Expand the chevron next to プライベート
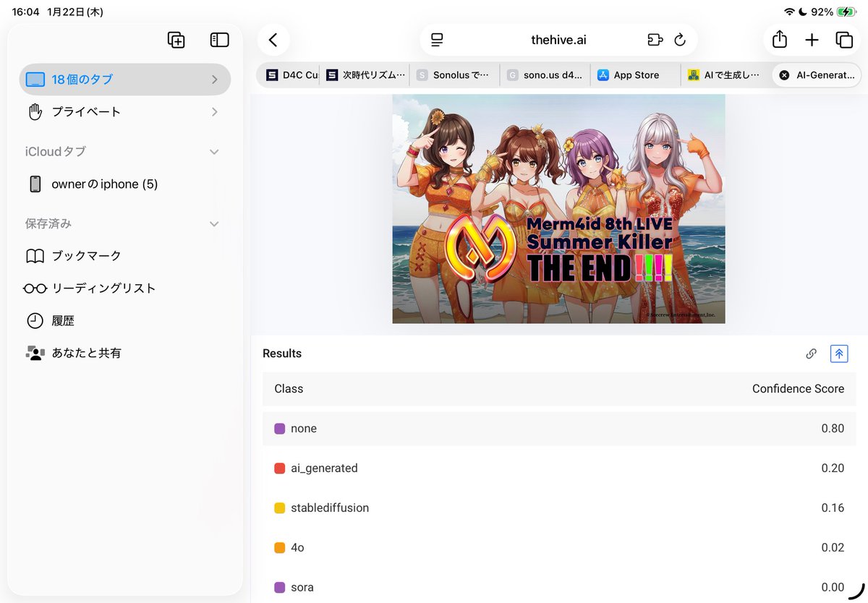Viewport: 868px width, 603px height. click(x=215, y=112)
